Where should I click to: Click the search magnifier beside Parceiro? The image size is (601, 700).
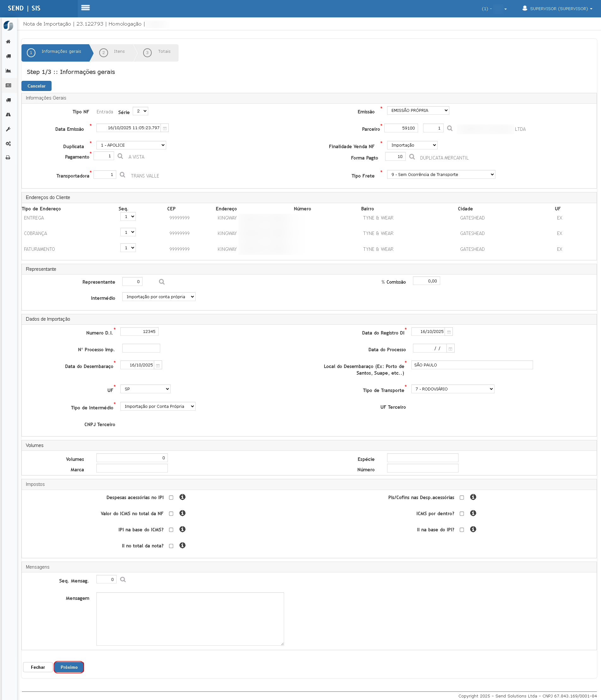point(450,128)
